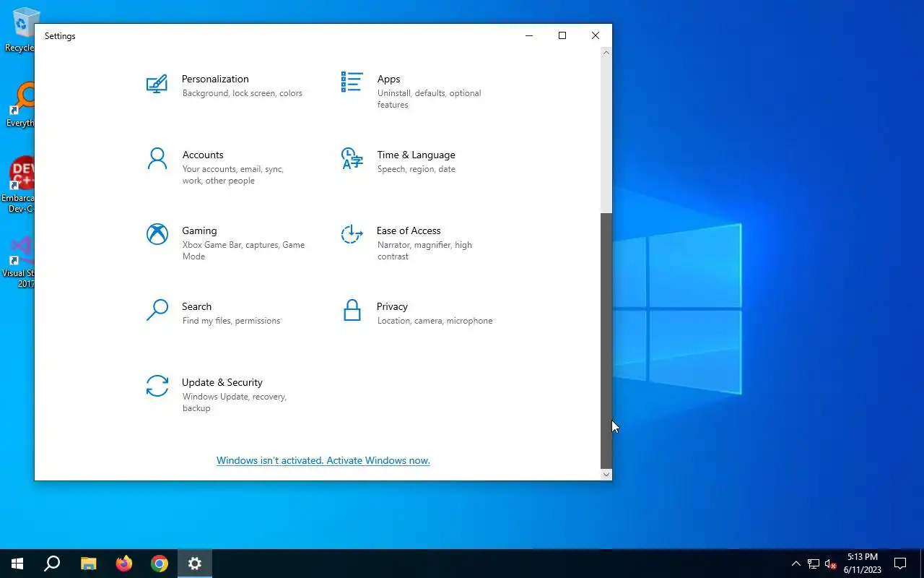Viewport: 924px width, 578px height.
Task: Maximize the Settings window
Action: [x=562, y=35]
